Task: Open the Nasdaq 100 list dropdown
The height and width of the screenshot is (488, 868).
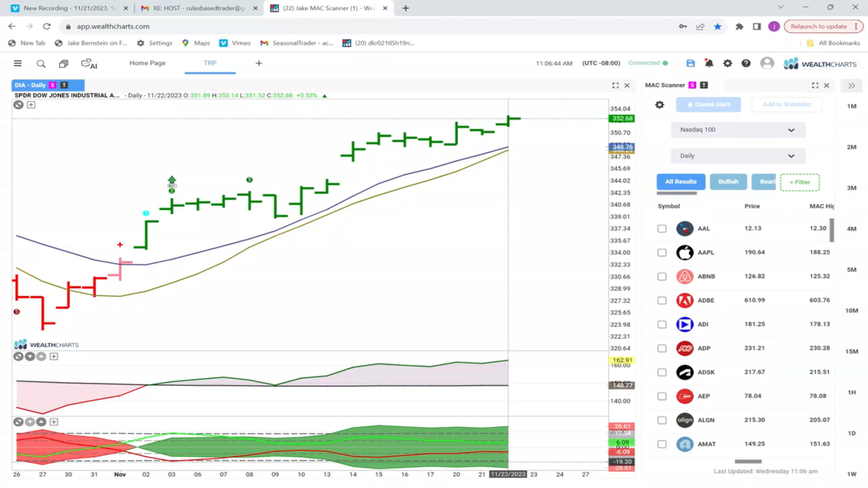Action: (x=738, y=130)
